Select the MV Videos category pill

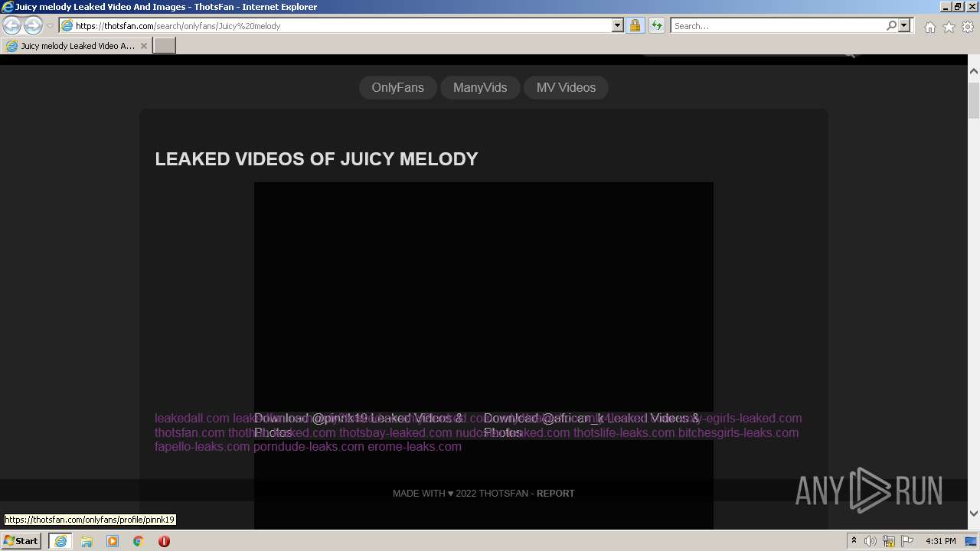[x=566, y=87]
